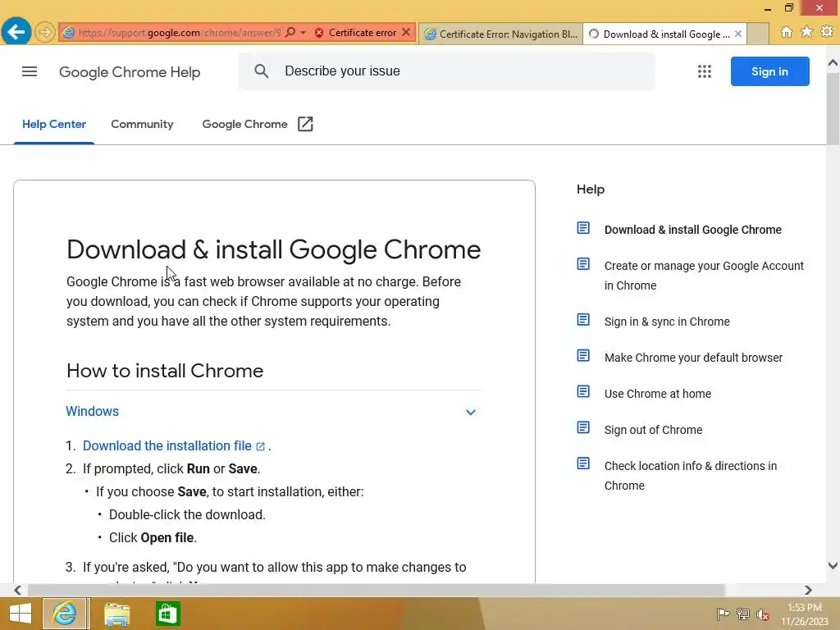Click external link icon beside Google Chrome

305,125
